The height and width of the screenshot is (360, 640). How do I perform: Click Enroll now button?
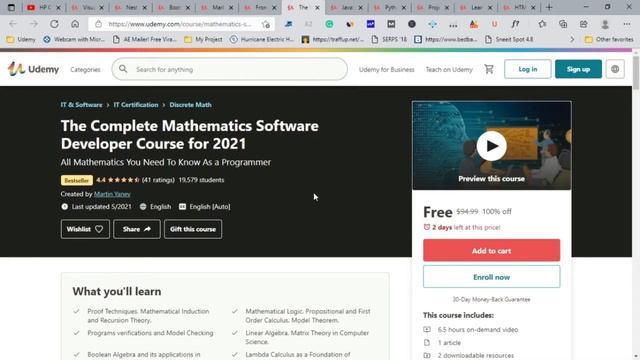pyautogui.click(x=491, y=277)
